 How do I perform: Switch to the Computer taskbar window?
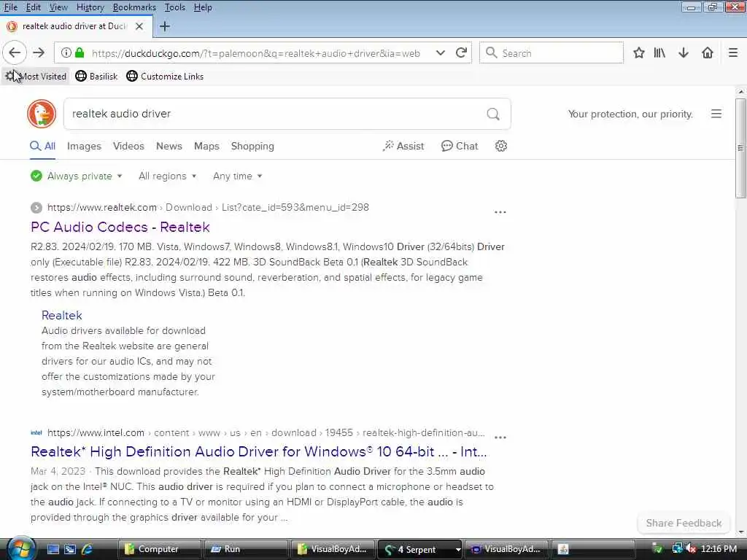pos(158,550)
